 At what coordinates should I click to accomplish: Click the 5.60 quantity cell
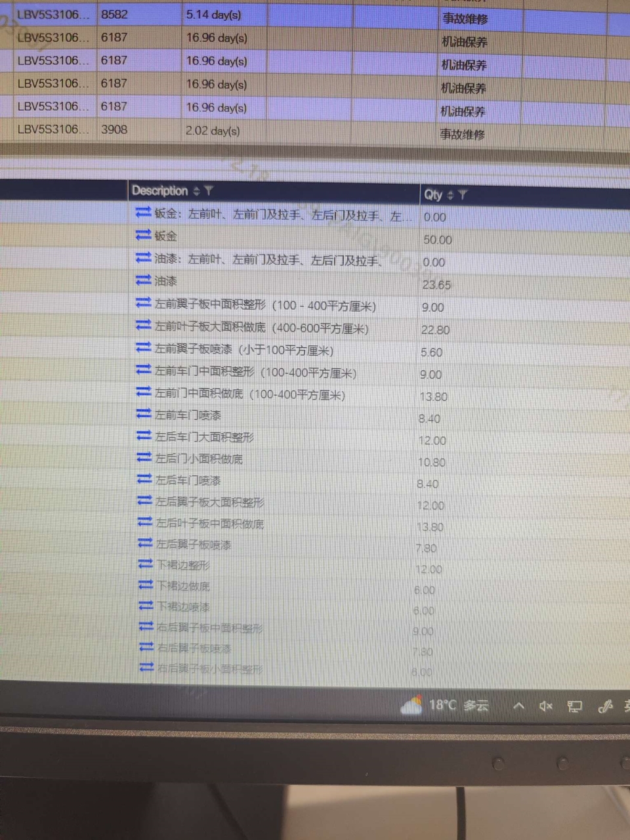(x=432, y=352)
